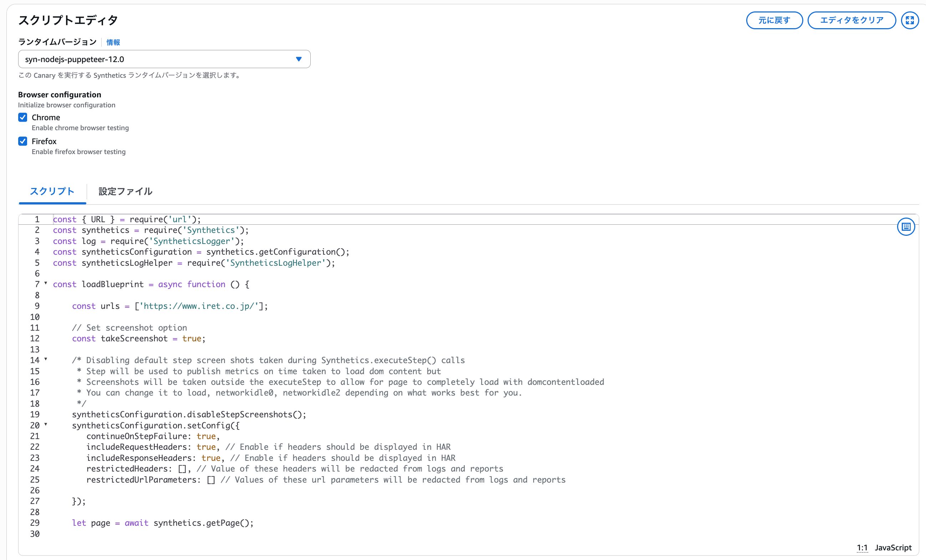This screenshot has width=926, height=560.
Task: Click the エディタをクリア button
Action: [851, 20]
